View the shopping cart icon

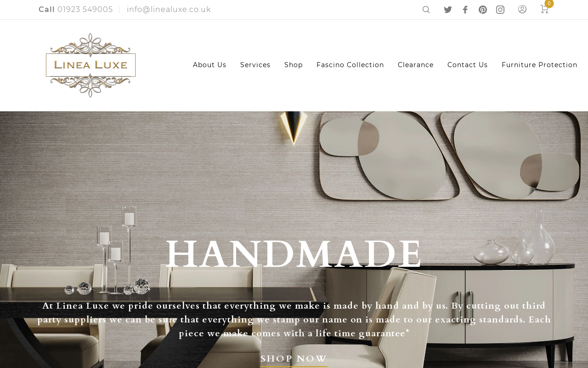[544, 9]
